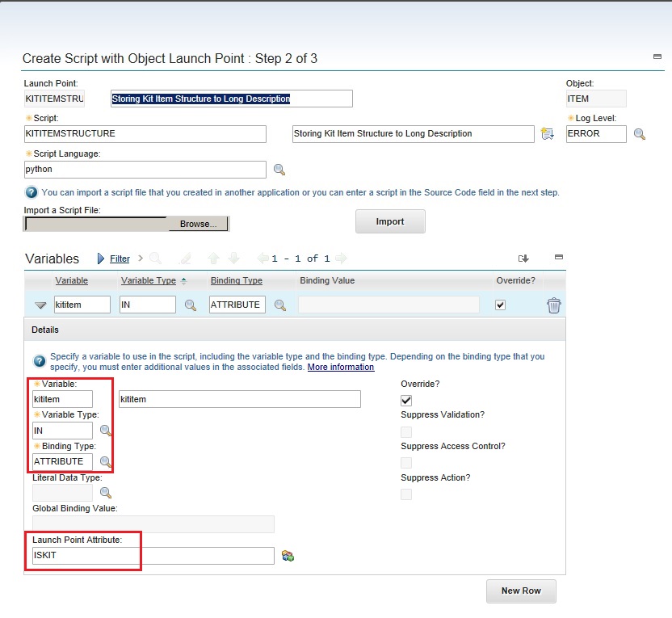Click the Launch Point description field

tap(232, 99)
